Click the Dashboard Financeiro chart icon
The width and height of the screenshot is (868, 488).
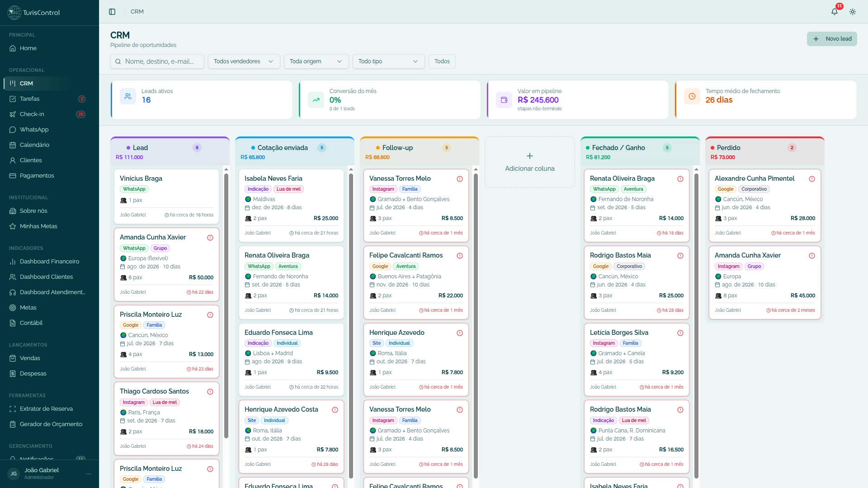13,262
